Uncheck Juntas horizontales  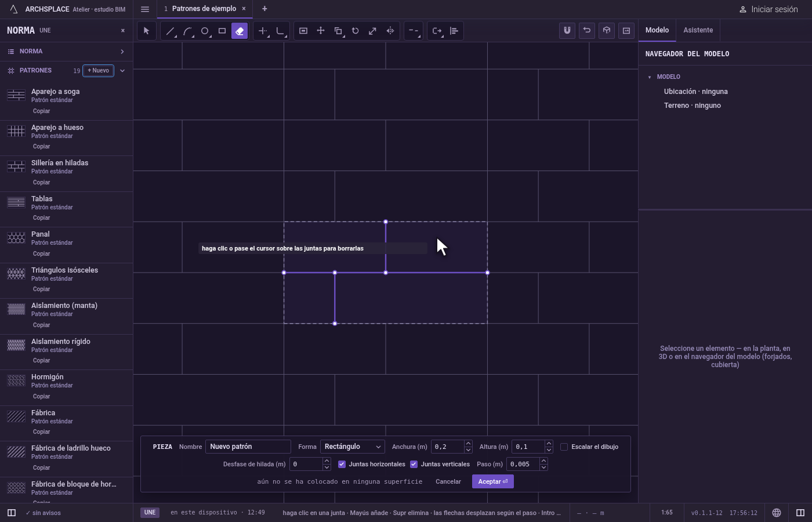342,464
